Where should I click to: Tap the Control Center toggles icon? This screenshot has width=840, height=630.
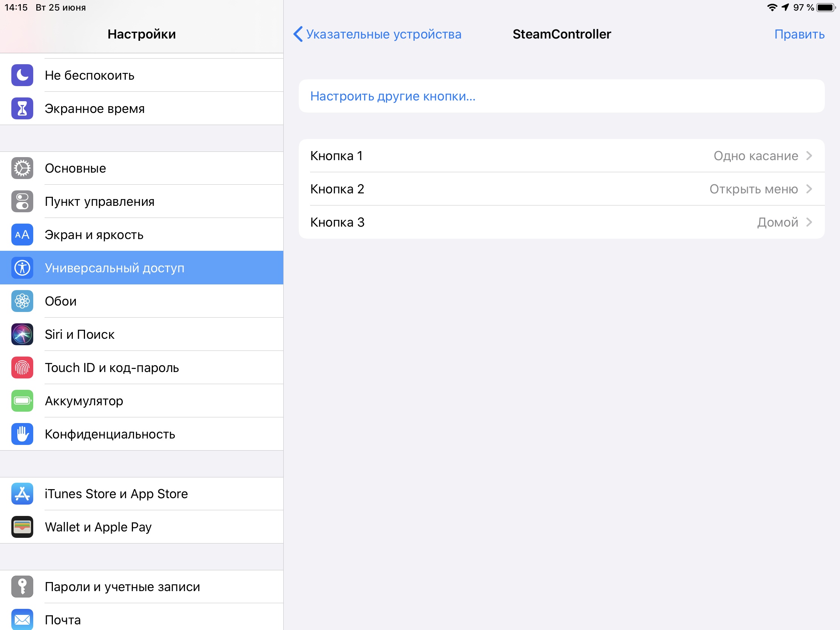(x=22, y=201)
